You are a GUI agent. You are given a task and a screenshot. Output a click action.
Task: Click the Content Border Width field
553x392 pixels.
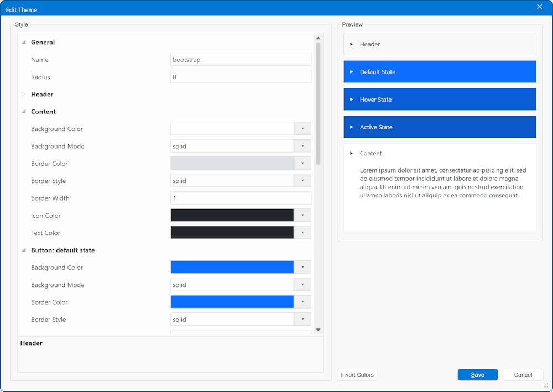[241, 198]
